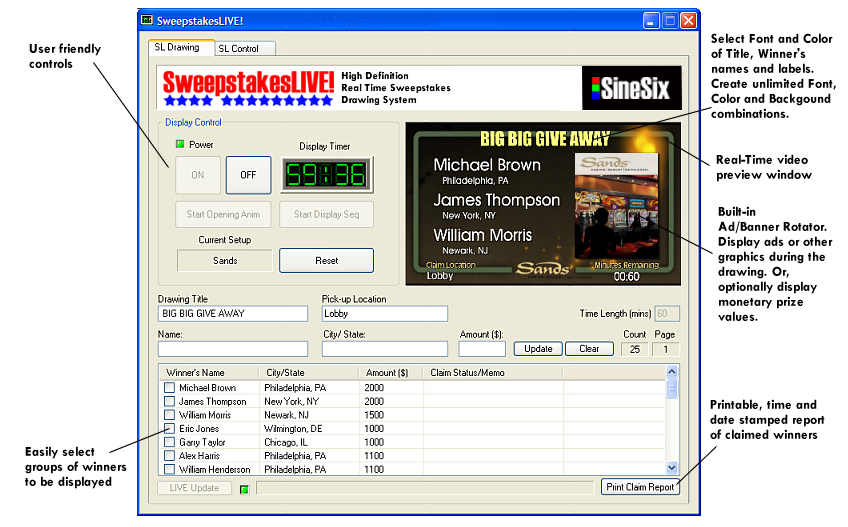Viewport: 848px width, 527px height.
Task: Click the Start Display Seq button
Action: [326, 214]
